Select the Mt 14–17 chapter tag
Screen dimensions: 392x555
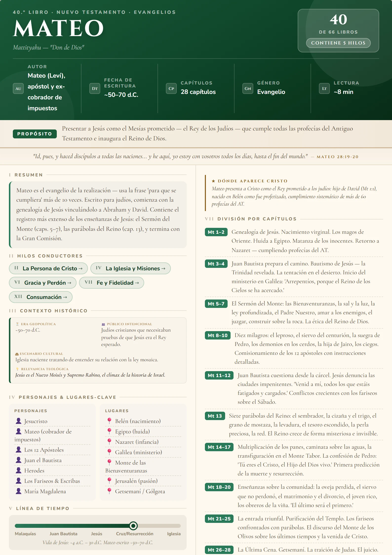pyautogui.click(x=219, y=447)
